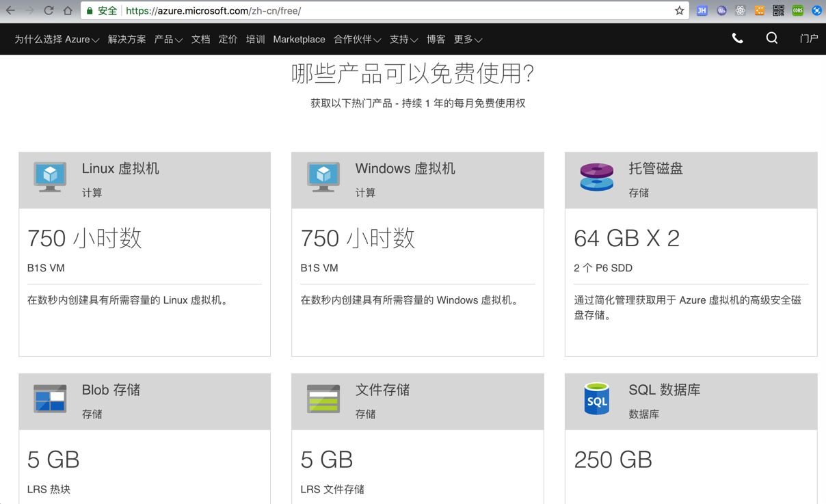Click the Blob 存储 card title

tap(111, 390)
